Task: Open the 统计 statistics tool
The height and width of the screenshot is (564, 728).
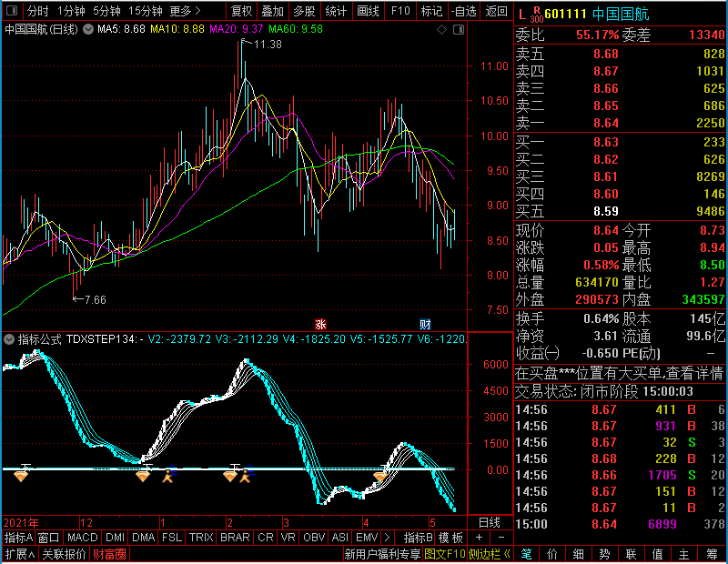Action: [x=336, y=11]
